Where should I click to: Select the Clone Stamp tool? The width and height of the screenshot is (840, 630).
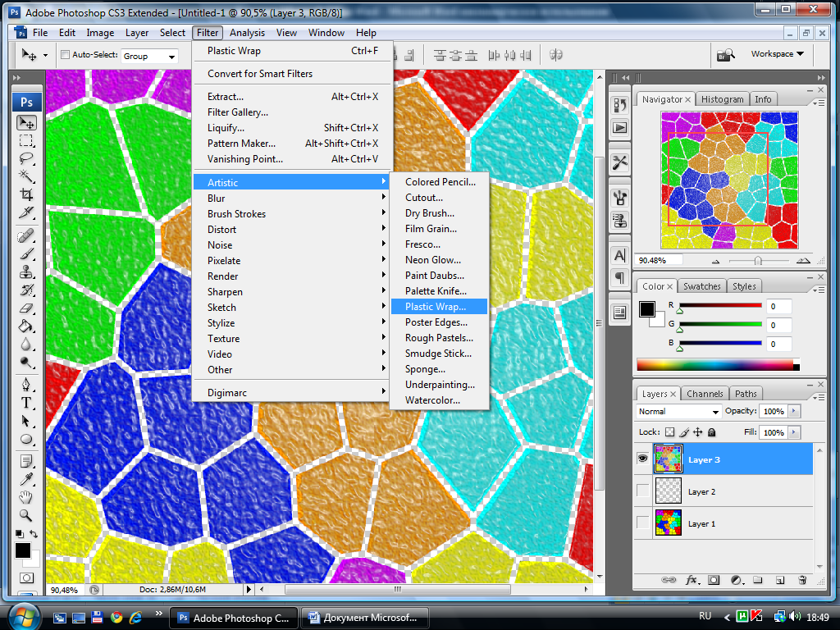pos(26,272)
